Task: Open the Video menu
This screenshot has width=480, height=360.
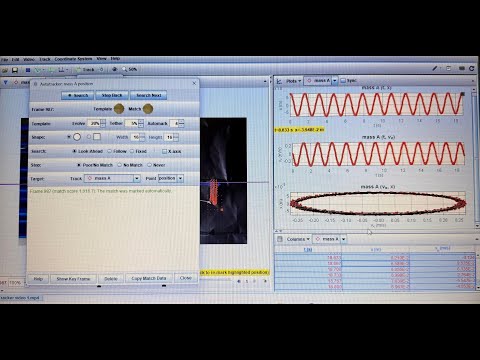Action: [29, 59]
